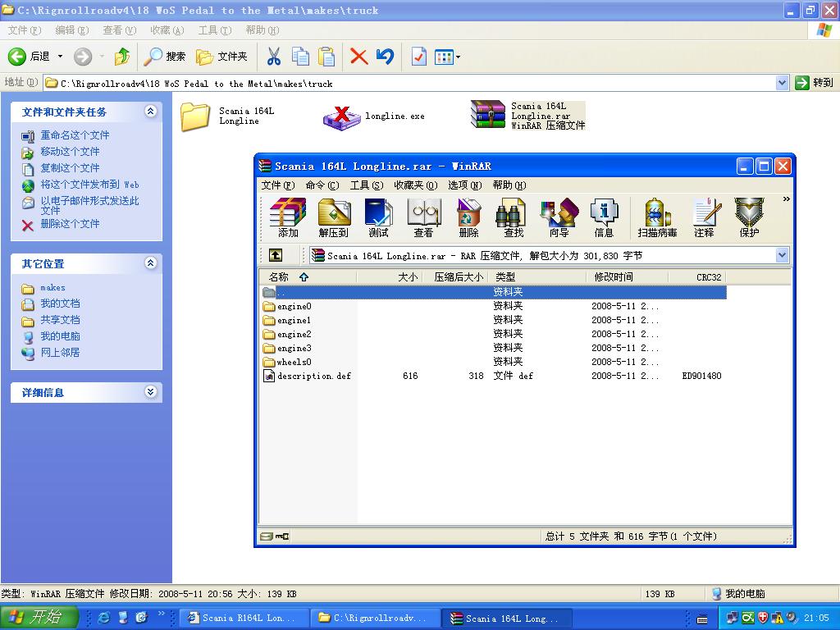Click the Protect (保护) shield icon
The width and height of the screenshot is (840, 630).
(749, 217)
